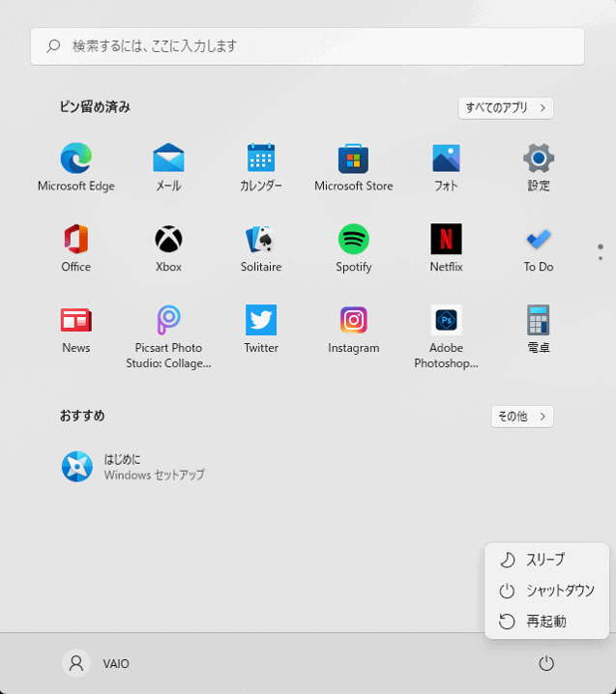Open the 電卓 calculator app
The height and width of the screenshot is (694, 616).
(x=539, y=329)
